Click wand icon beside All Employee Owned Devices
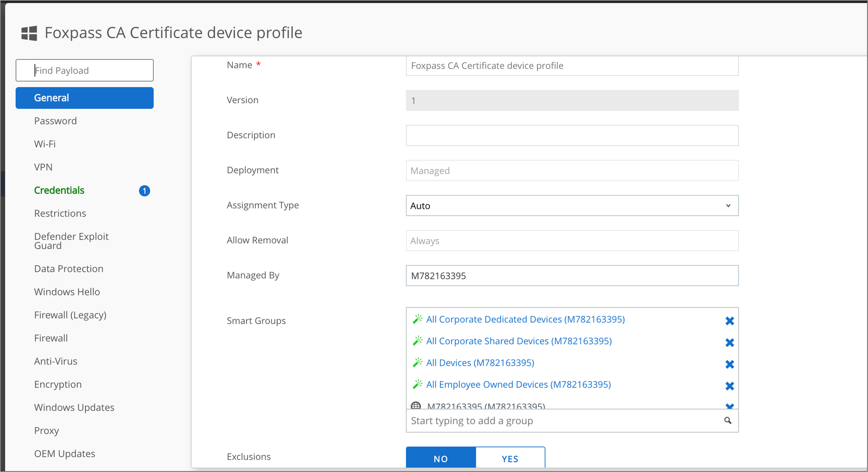 point(418,384)
